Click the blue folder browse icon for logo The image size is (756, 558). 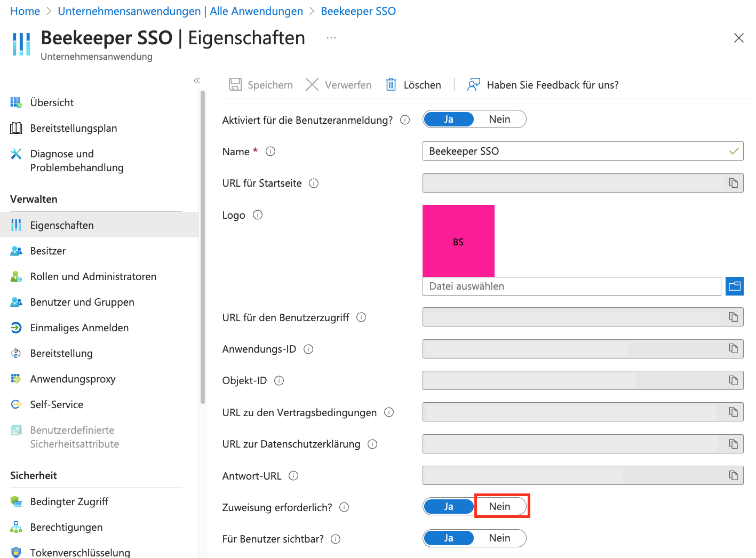pos(735,286)
